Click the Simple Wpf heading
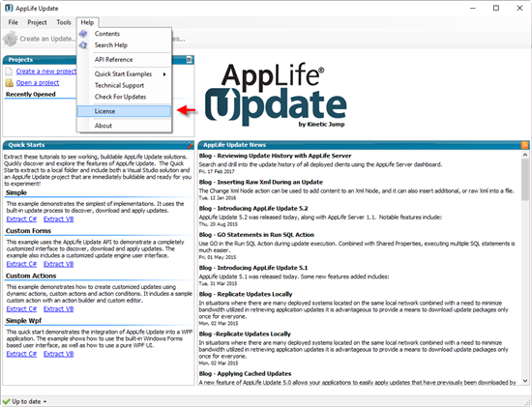 (23, 321)
